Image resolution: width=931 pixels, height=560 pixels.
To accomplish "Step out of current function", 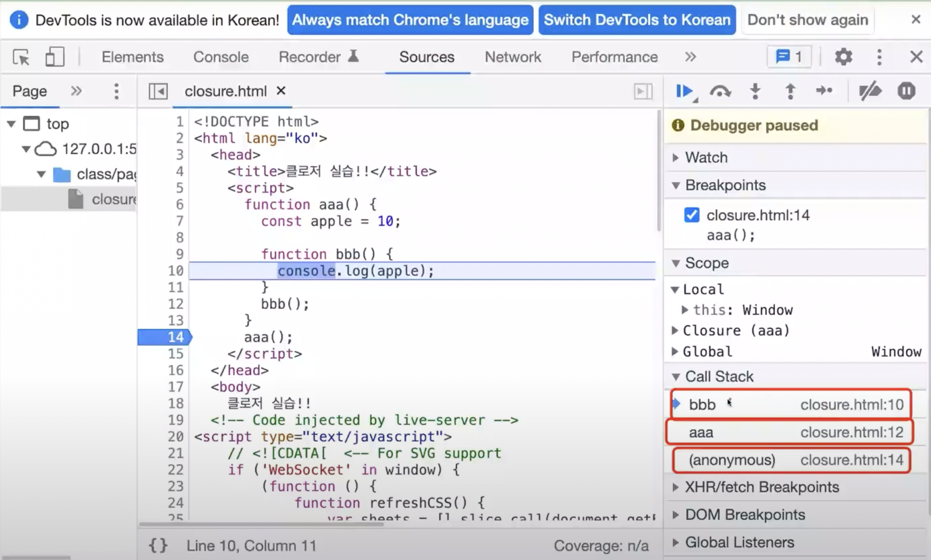I will [790, 91].
